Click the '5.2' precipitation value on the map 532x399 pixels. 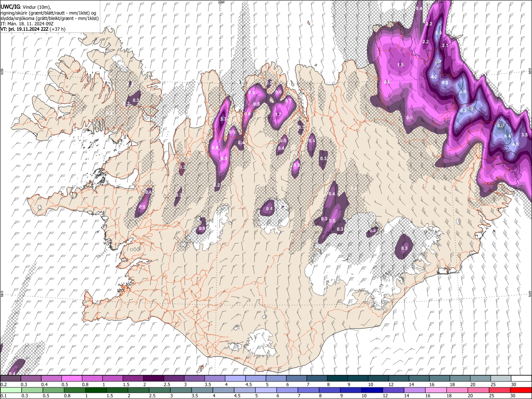[464, 111]
